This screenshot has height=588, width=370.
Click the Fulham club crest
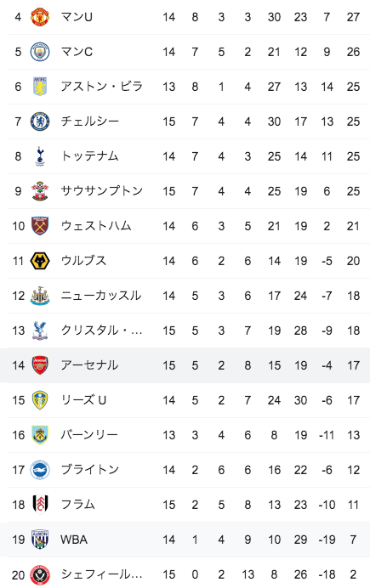[x=40, y=505]
